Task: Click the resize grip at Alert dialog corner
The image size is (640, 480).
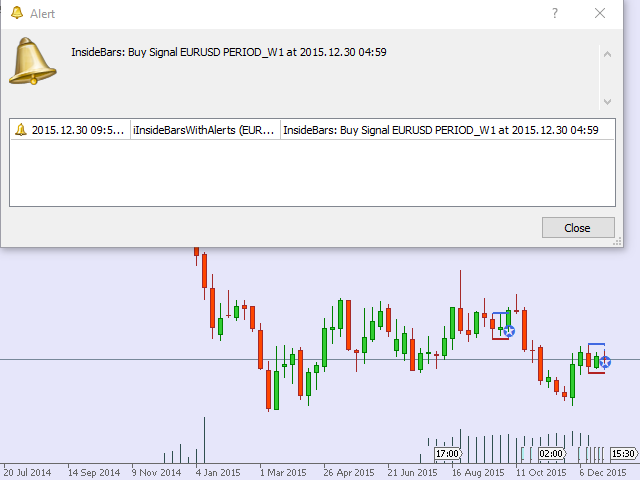Action: click(617, 241)
